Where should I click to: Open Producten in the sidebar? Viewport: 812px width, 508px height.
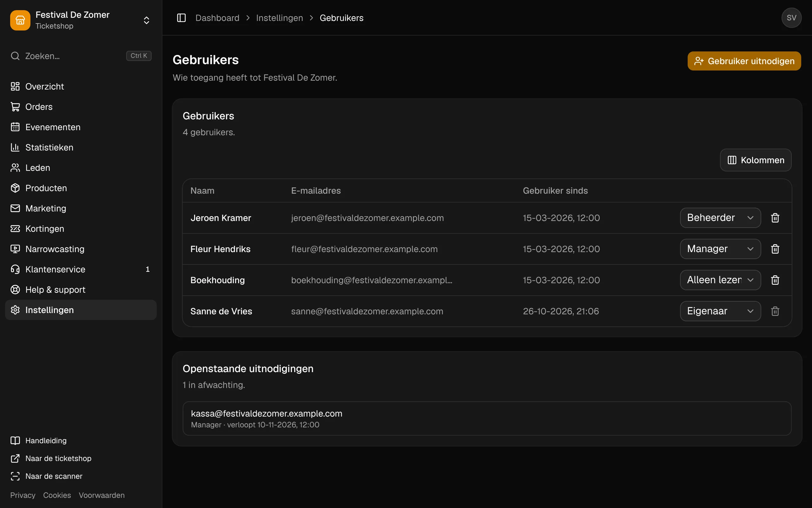81,188
